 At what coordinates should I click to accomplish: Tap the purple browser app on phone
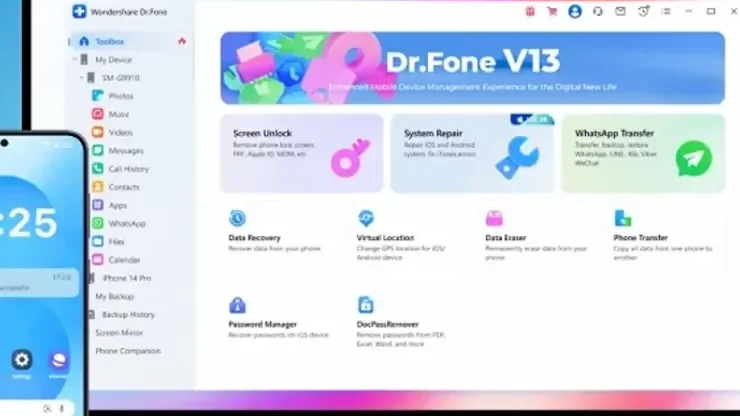[x=59, y=361]
